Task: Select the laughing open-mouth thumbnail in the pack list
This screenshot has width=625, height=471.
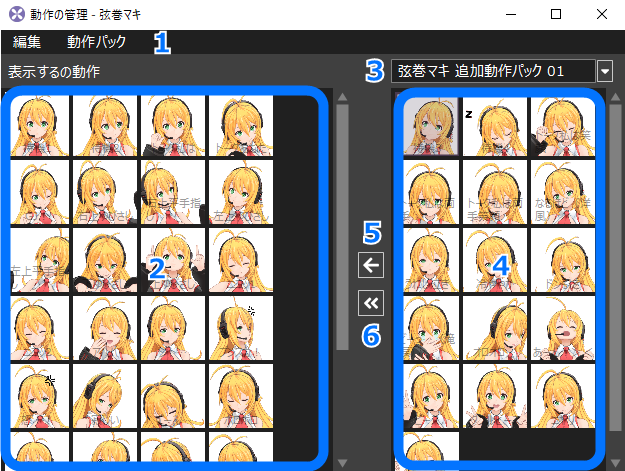Action: [563, 328]
